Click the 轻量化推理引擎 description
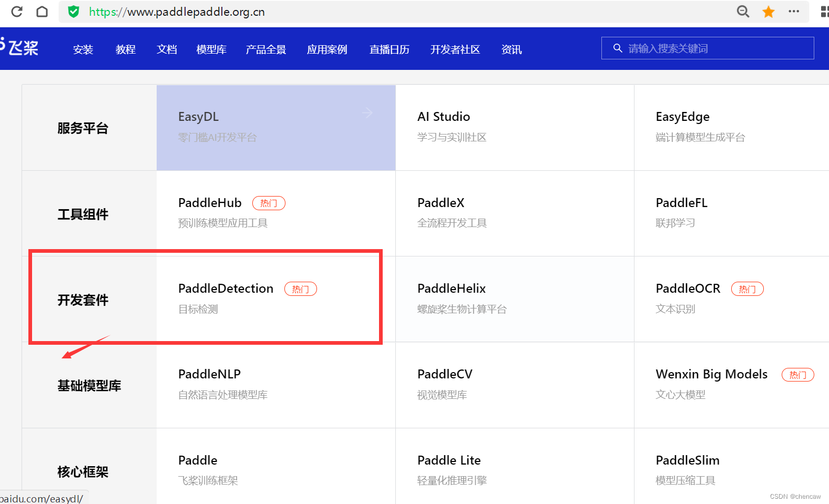829x504 pixels. point(452,481)
